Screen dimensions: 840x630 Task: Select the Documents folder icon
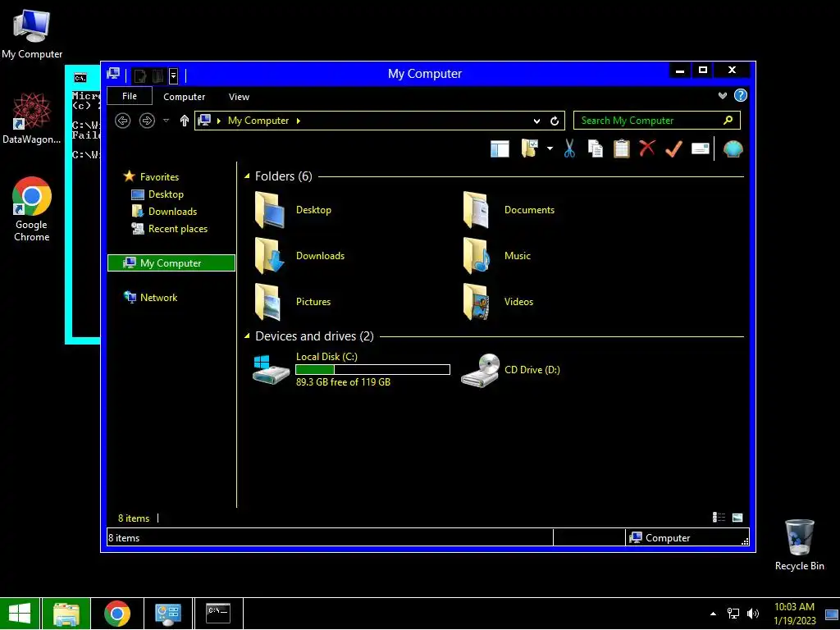[x=476, y=210]
